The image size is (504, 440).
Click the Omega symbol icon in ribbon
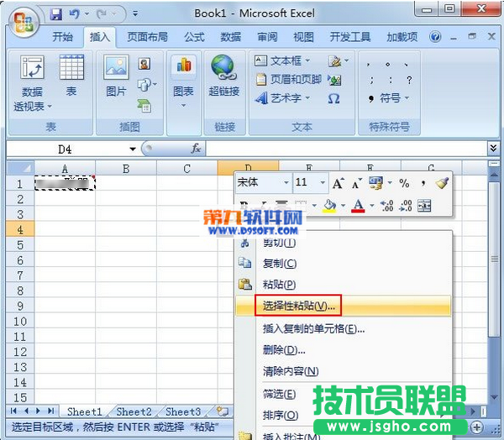pyautogui.click(x=333, y=98)
